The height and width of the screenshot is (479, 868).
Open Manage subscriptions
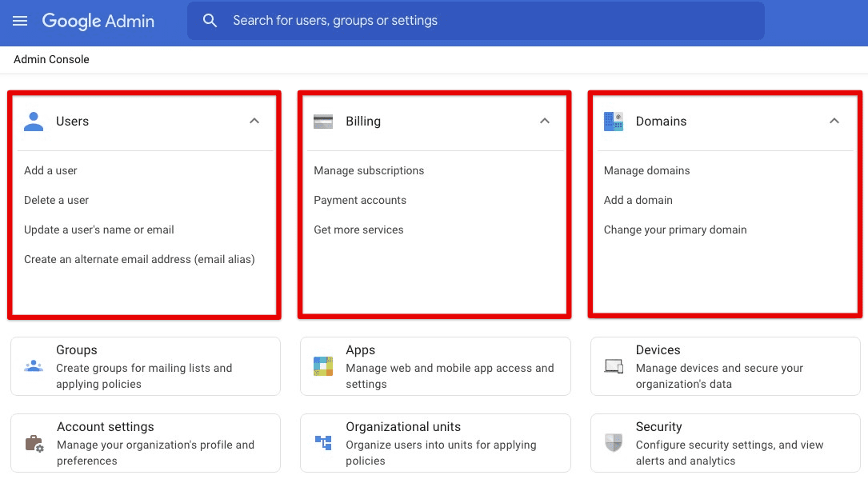[x=369, y=171]
